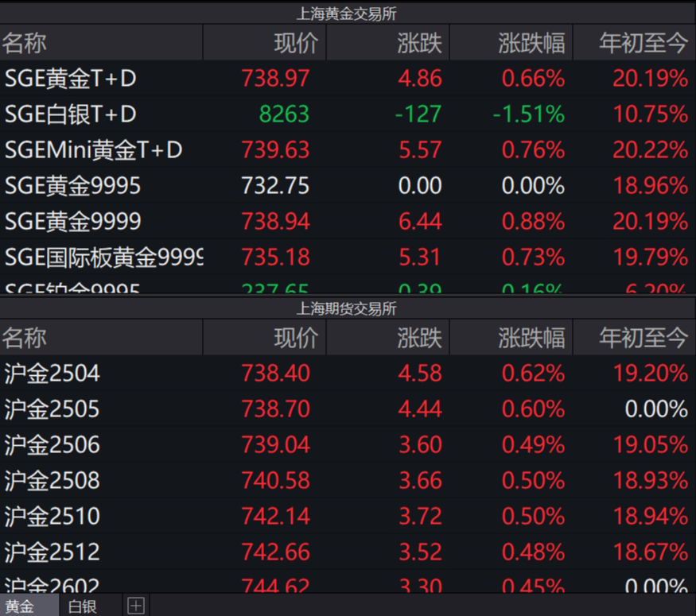This screenshot has height=616, width=696.
Task: Select the 黄金 tab at the bottom
Action: click(21, 606)
